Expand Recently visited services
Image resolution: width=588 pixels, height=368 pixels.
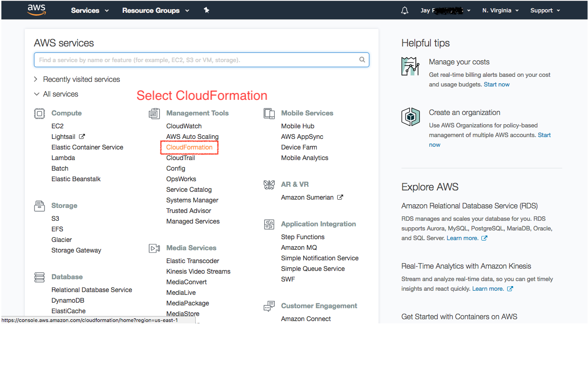click(x=77, y=80)
